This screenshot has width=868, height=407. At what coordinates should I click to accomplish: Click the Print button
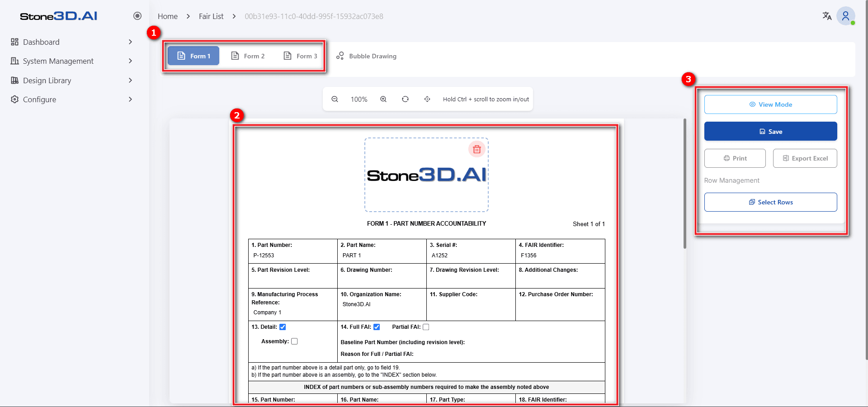(735, 158)
